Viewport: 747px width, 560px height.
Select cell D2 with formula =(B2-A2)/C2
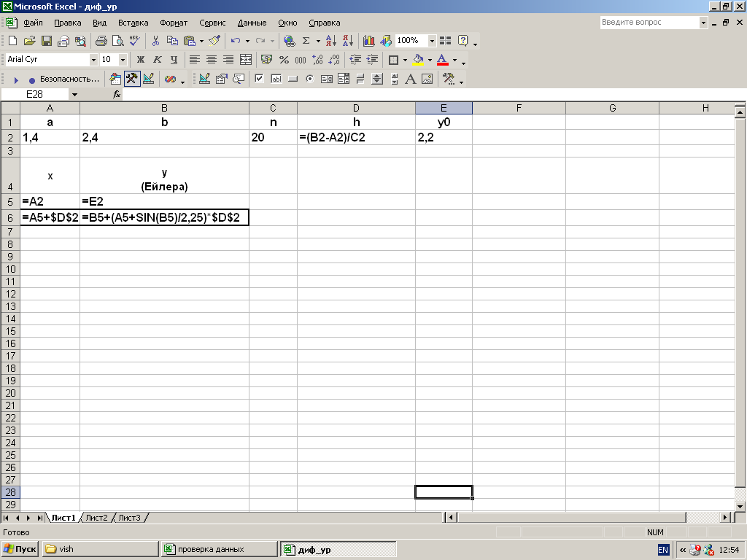click(356, 138)
